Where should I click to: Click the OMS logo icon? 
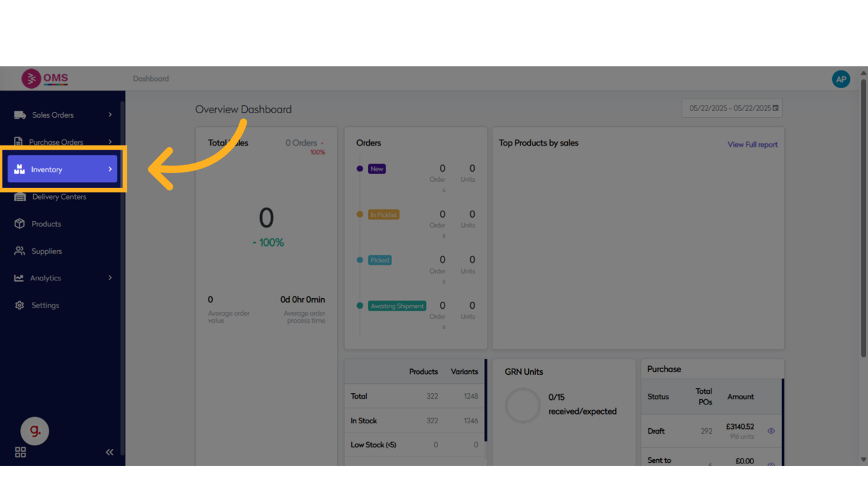(x=31, y=79)
